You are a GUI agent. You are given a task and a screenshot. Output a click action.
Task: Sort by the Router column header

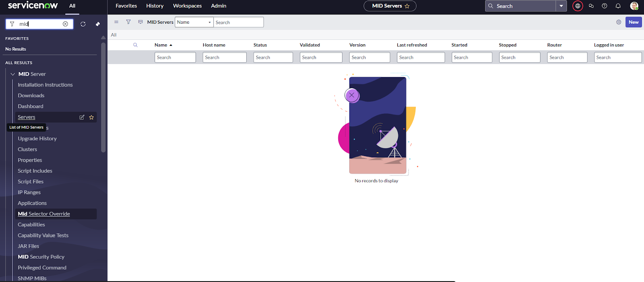click(x=554, y=45)
